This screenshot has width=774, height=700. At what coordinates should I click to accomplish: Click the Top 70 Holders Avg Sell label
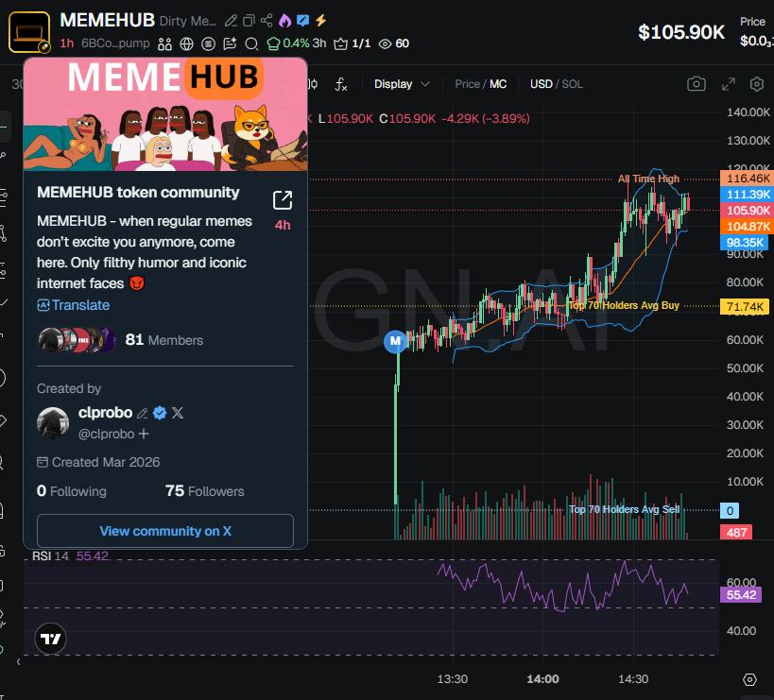point(624,509)
